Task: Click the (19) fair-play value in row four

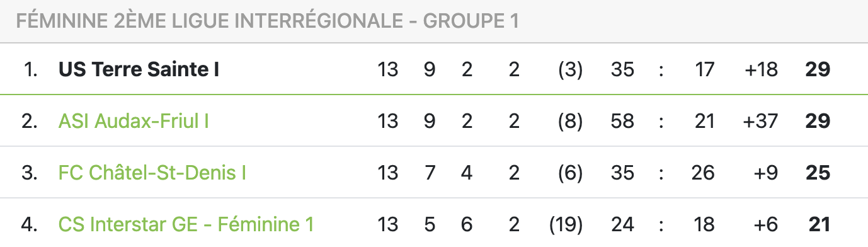Action: [x=566, y=224]
